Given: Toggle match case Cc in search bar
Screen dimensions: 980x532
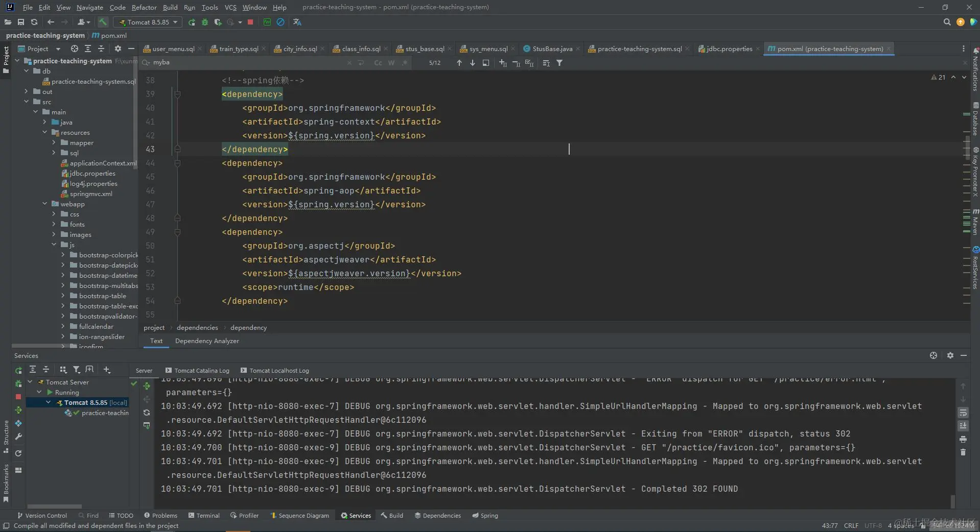Looking at the screenshot, I should pos(378,63).
